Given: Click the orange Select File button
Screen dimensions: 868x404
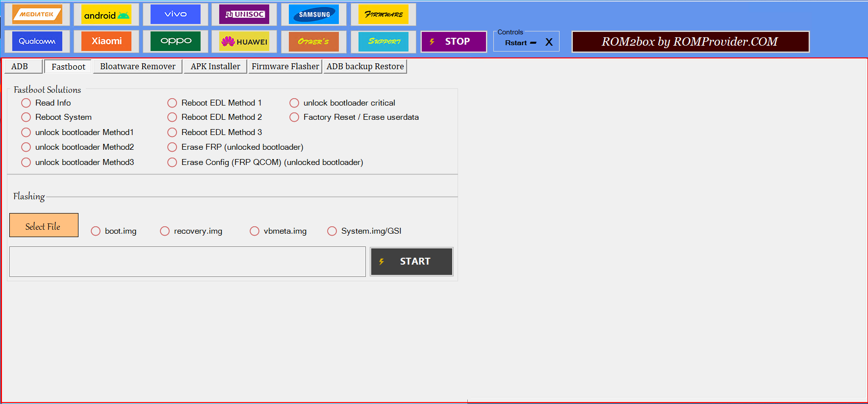Looking at the screenshot, I should [x=44, y=225].
